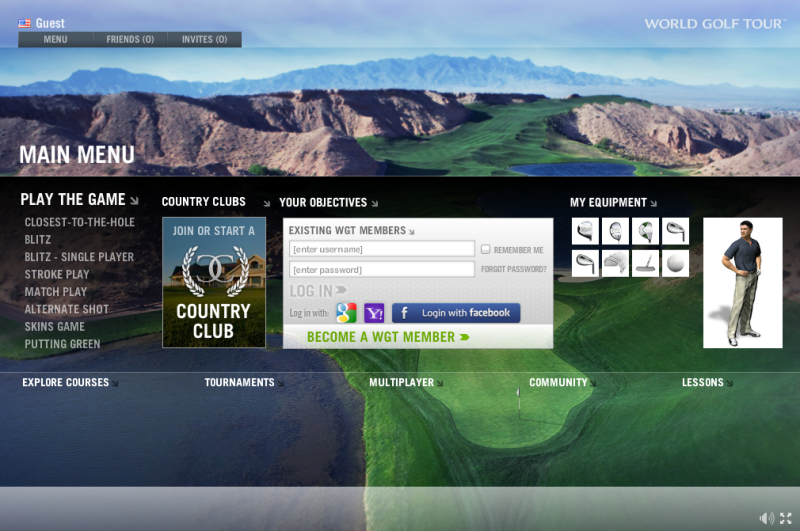Select the green-accented hybrid club icon
800x531 pixels.
tap(645, 231)
